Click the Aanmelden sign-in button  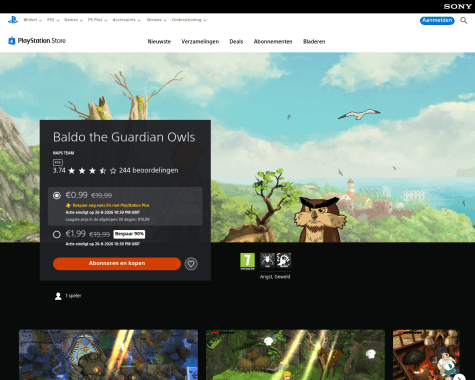click(437, 21)
